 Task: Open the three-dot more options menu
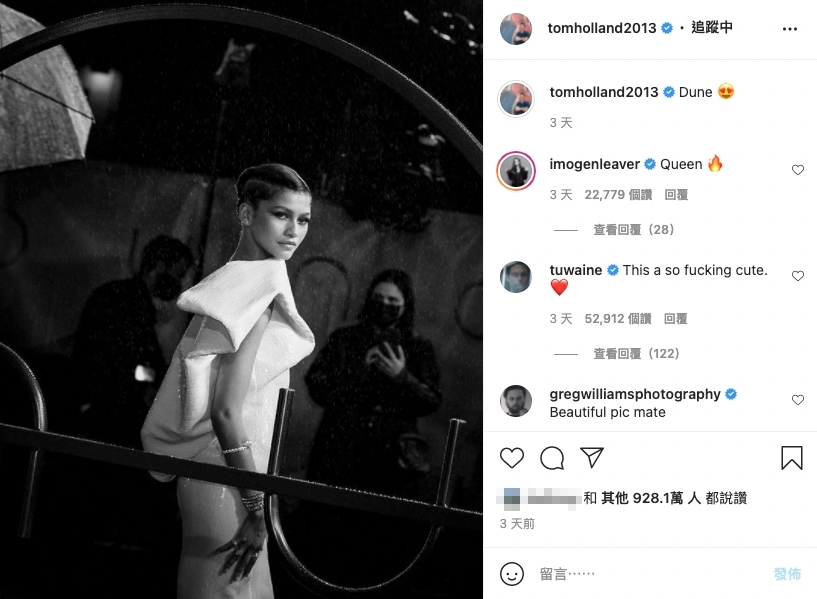click(790, 29)
